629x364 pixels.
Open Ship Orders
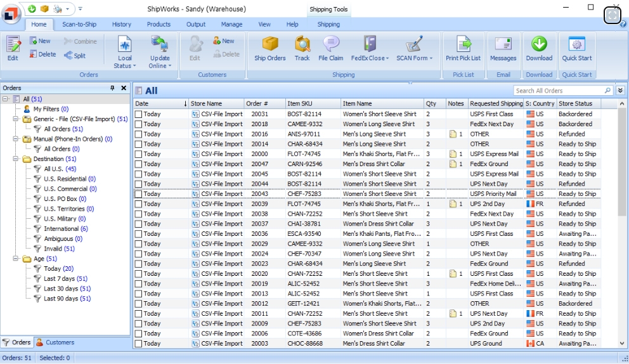(x=270, y=48)
